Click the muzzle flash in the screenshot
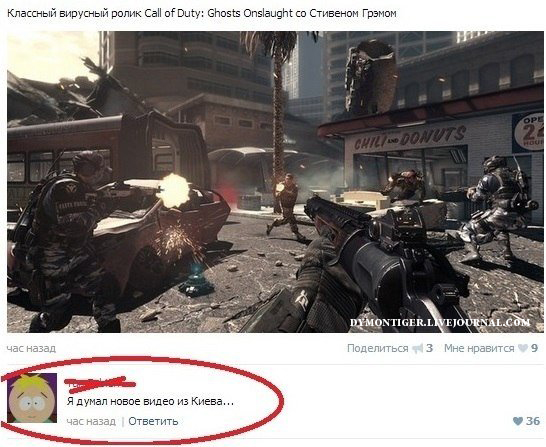Screen dimensions: 546x447 (173, 191)
